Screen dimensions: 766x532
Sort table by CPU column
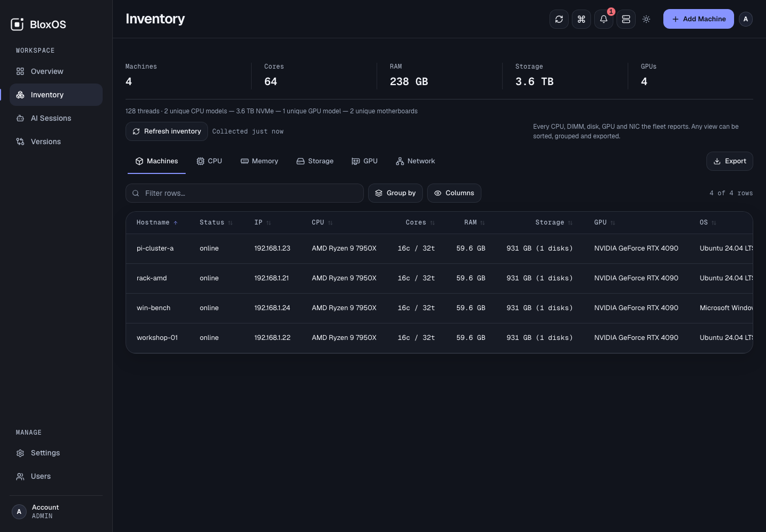322,222
